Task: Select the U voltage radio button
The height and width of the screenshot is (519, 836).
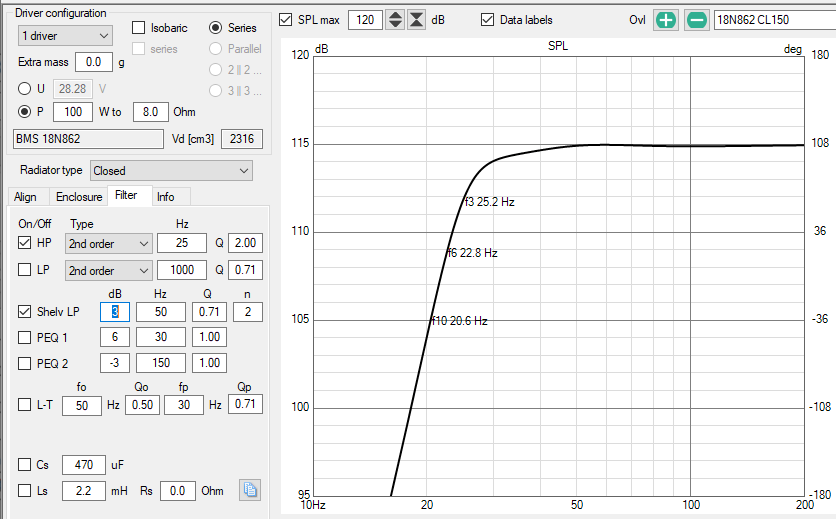Action: click(x=25, y=89)
